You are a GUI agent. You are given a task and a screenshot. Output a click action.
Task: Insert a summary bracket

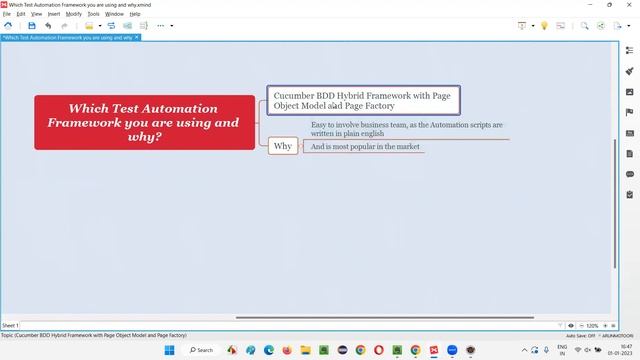point(144,26)
